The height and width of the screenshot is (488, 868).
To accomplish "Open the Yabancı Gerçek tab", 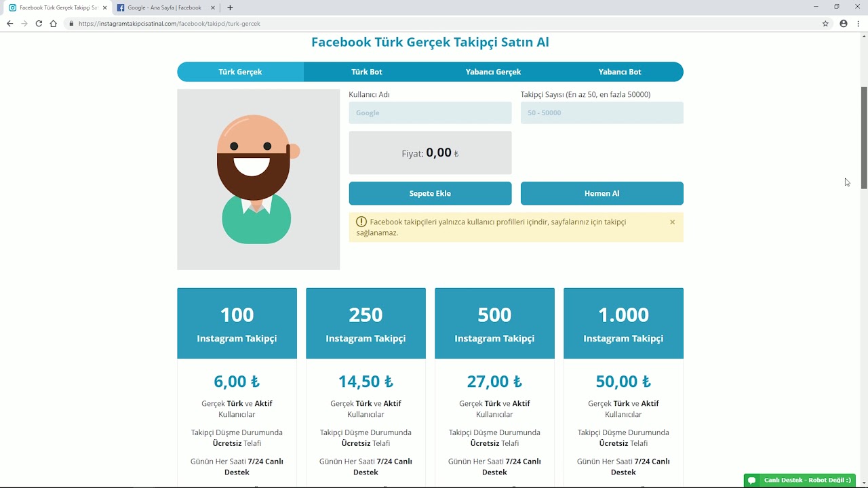I will pos(493,72).
